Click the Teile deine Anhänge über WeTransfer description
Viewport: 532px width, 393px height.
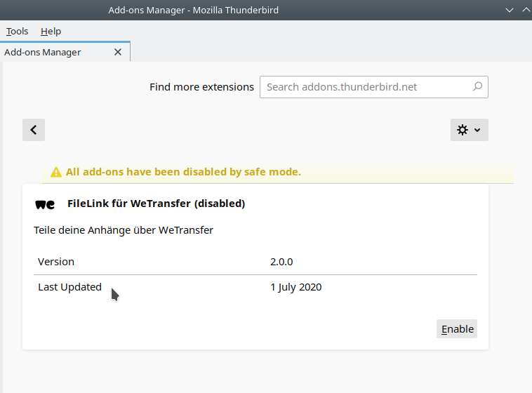pyautogui.click(x=124, y=230)
